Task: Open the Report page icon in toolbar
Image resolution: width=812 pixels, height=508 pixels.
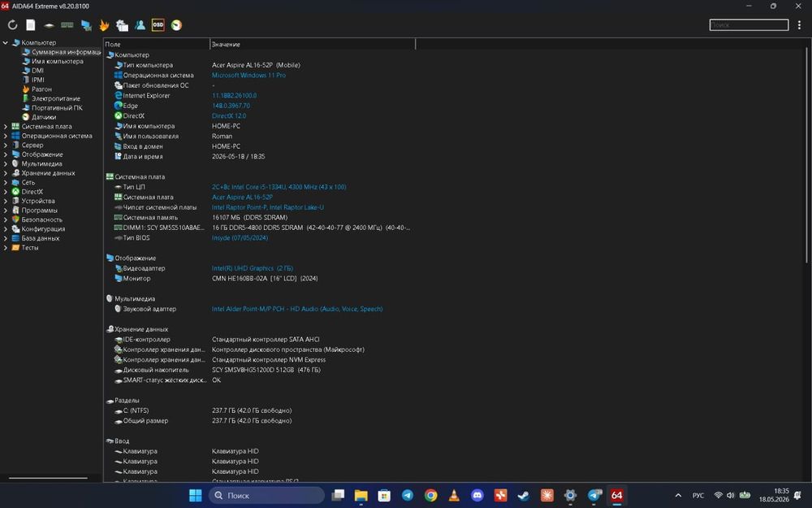Action: [x=31, y=25]
